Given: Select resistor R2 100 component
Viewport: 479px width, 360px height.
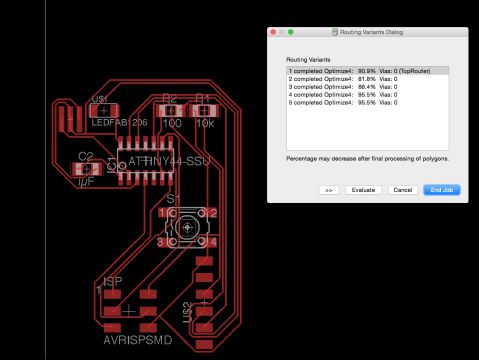Looking at the screenshot, I should pos(170,110).
